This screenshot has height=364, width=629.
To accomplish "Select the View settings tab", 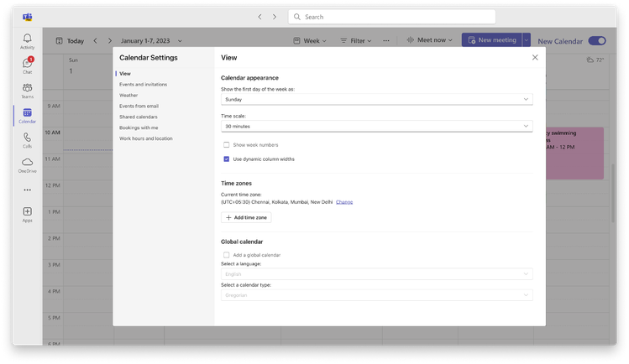I will pos(125,74).
